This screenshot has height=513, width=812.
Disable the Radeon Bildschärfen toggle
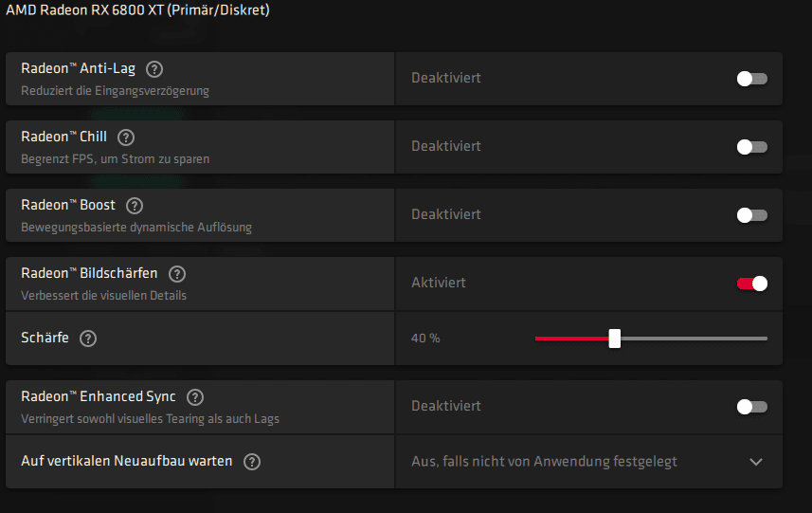(752, 284)
